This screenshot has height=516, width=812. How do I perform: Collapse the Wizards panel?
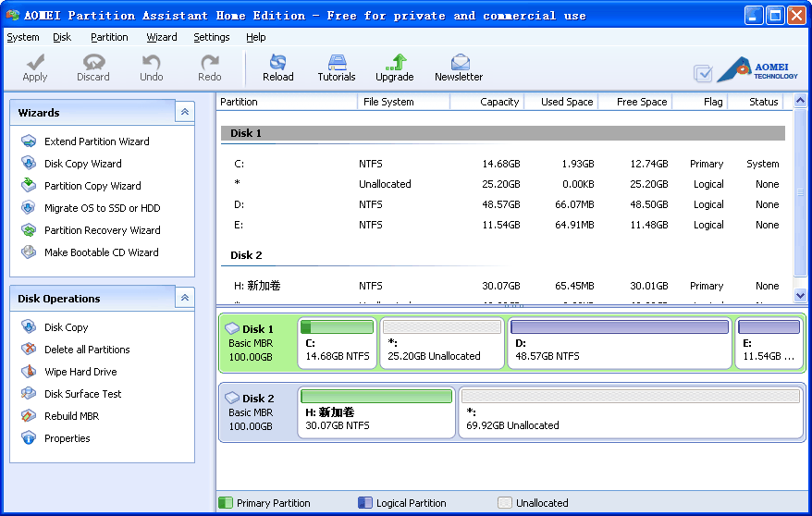185,112
